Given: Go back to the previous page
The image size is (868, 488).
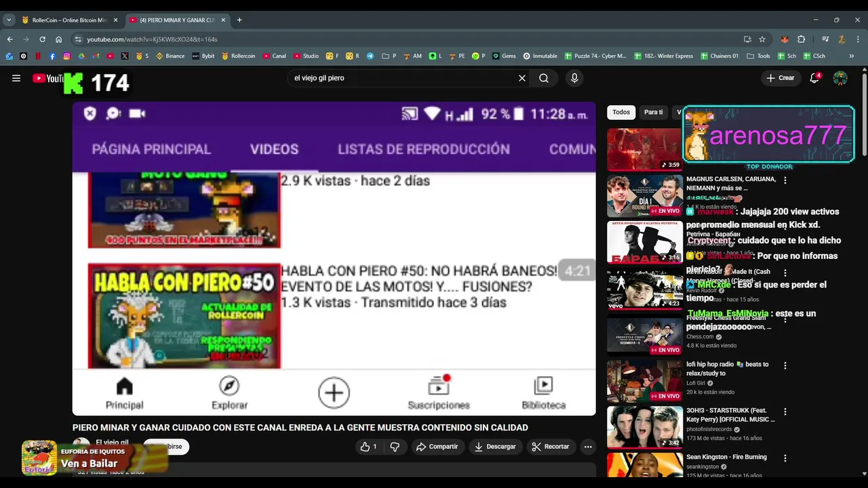Looking at the screenshot, I should pos(9,39).
